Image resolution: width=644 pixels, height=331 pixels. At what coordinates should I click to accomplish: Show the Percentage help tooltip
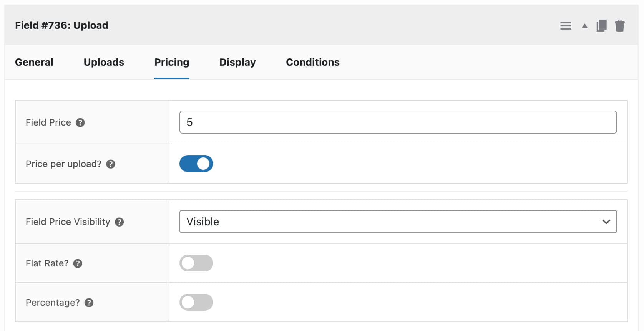tap(89, 303)
